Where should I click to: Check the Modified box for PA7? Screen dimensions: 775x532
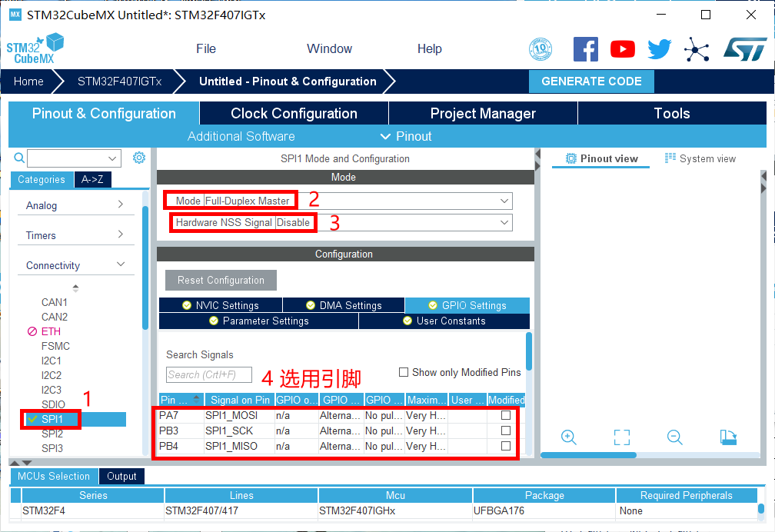click(506, 415)
